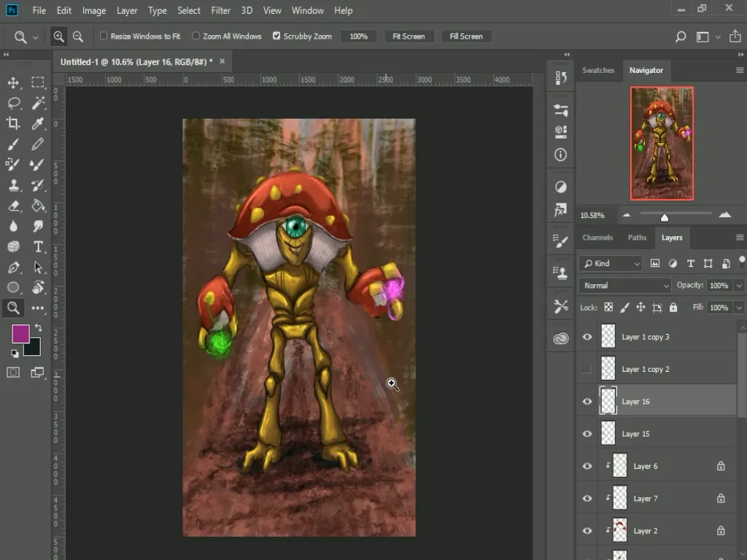Click Navigator zoom out small mountains
This screenshot has height=560, width=747.
[x=627, y=215]
